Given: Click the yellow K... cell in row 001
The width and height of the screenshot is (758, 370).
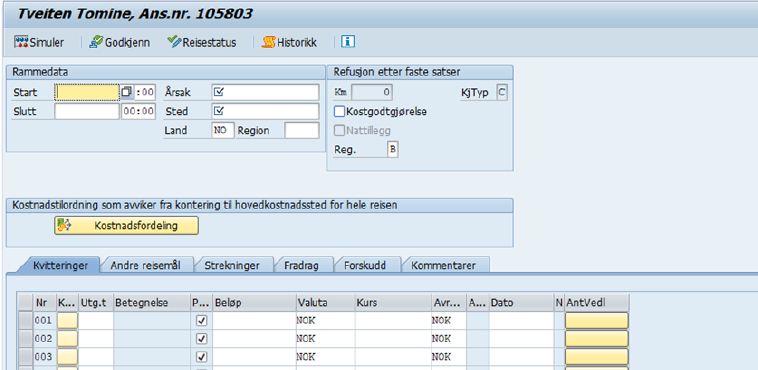Looking at the screenshot, I should [67, 320].
